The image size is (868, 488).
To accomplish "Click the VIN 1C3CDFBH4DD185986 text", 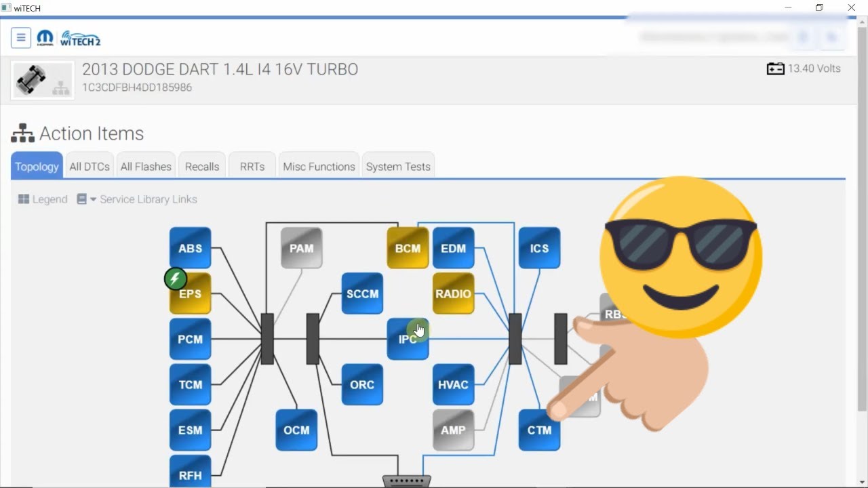I will coord(137,87).
